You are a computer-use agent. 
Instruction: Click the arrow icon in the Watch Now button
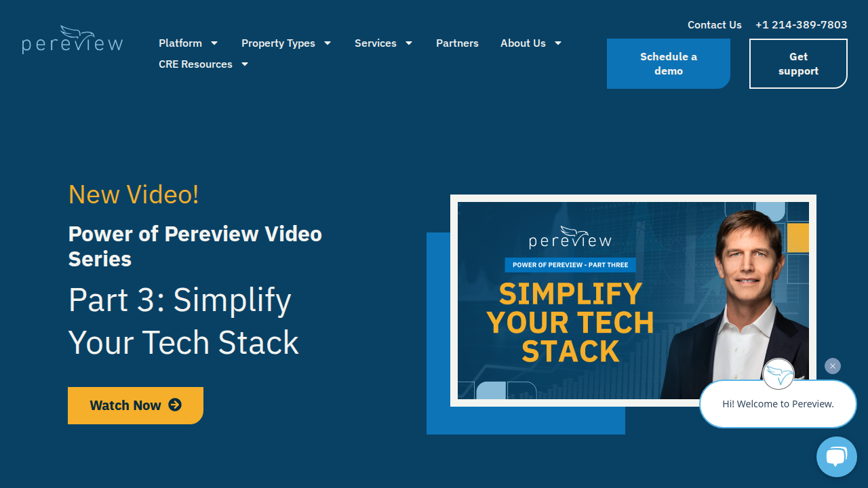[x=175, y=405]
